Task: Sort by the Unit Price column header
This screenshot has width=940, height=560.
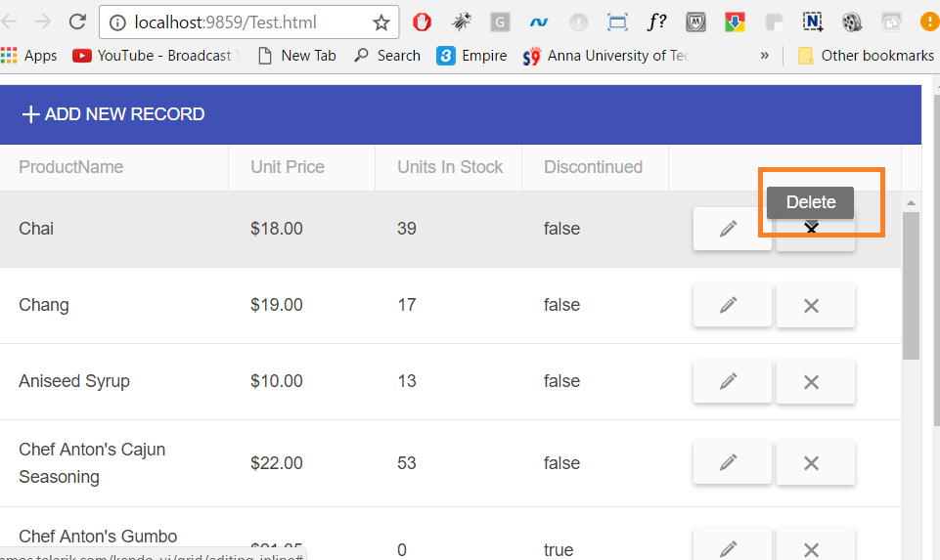Action: (x=288, y=167)
